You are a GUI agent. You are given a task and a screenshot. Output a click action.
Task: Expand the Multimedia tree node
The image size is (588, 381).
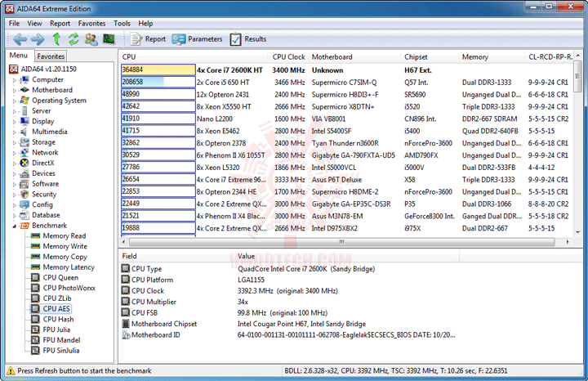(14, 132)
